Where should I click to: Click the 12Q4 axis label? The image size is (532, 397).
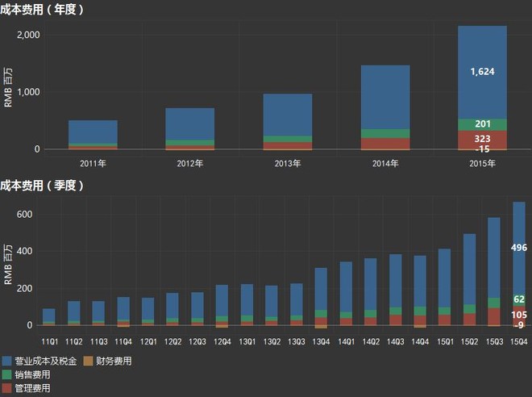point(222,341)
